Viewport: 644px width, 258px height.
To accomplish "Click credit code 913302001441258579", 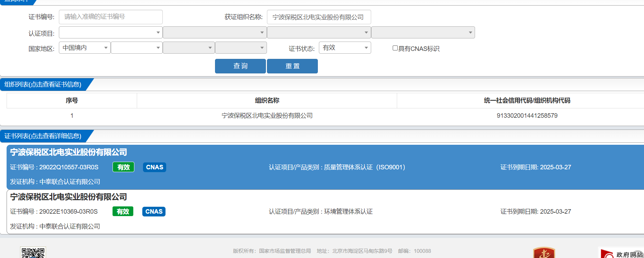I will tap(527, 116).
